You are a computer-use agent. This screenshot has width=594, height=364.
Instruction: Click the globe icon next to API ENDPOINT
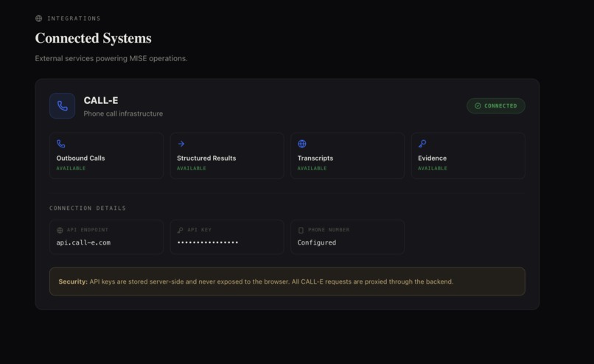point(60,230)
